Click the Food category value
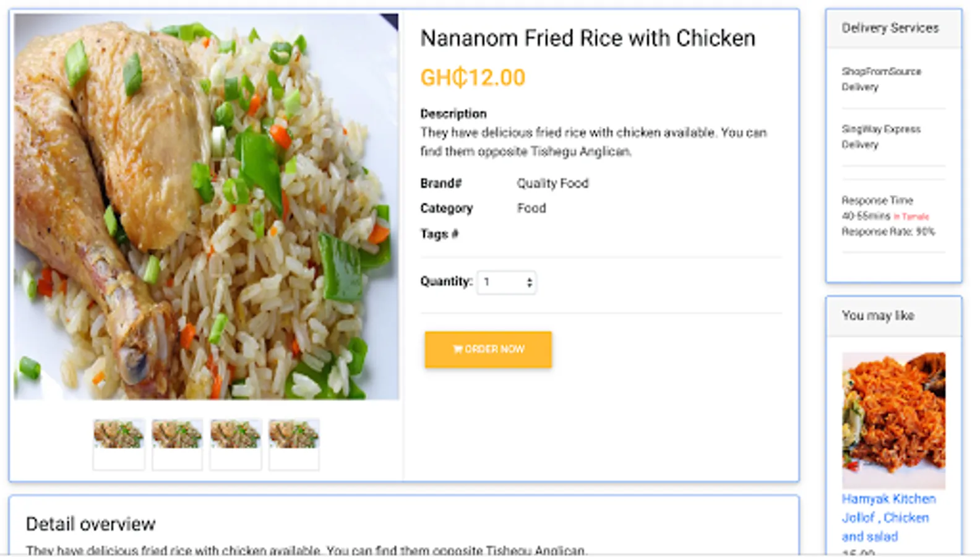Image resolution: width=980 pixels, height=557 pixels. 531,208
